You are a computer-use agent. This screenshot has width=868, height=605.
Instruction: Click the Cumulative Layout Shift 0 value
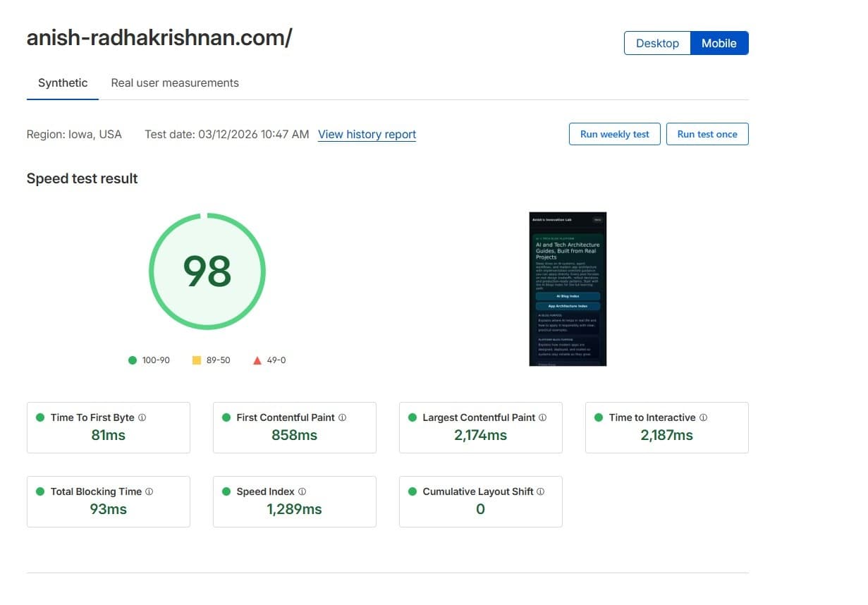481,509
